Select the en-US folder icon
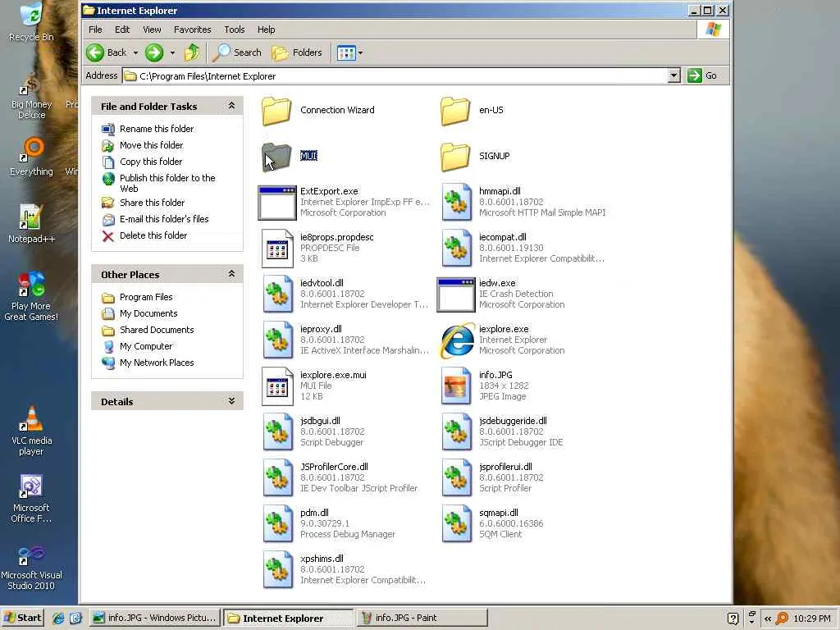 click(455, 111)
